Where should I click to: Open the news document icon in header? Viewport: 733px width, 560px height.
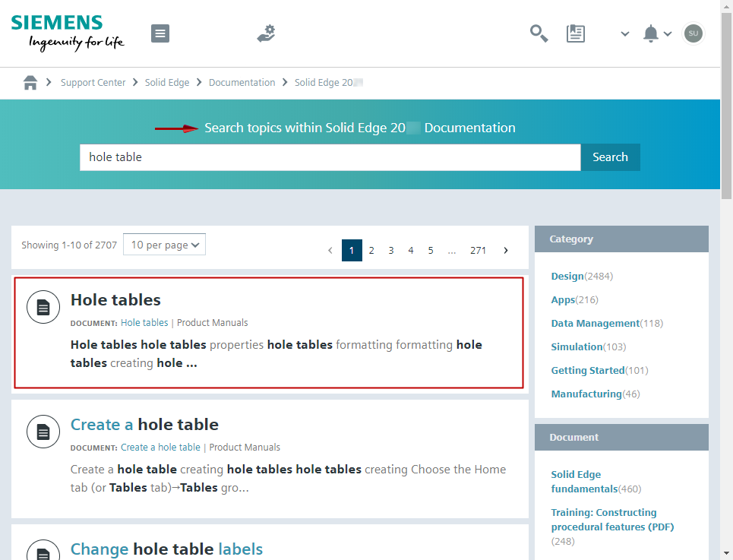coord(576,33)
